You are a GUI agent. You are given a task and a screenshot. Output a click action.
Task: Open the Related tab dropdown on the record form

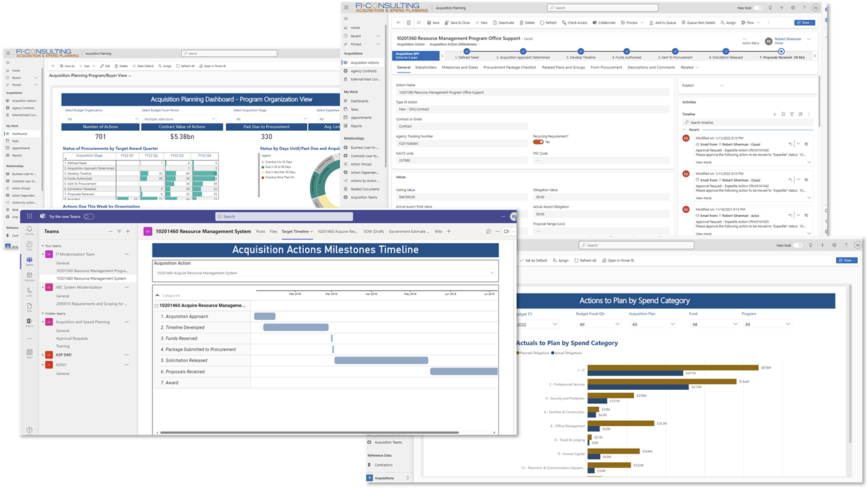689,67
